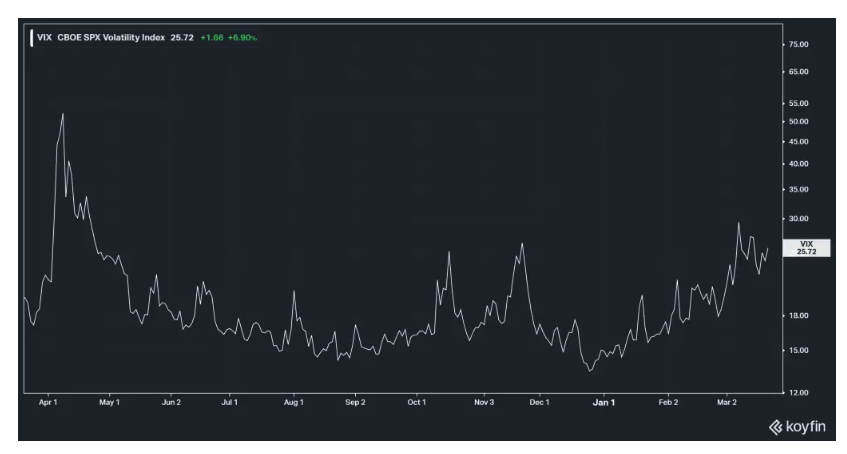Click the 25.72 last price in legend
847x454 pixels.
click(x=182, y=38)
